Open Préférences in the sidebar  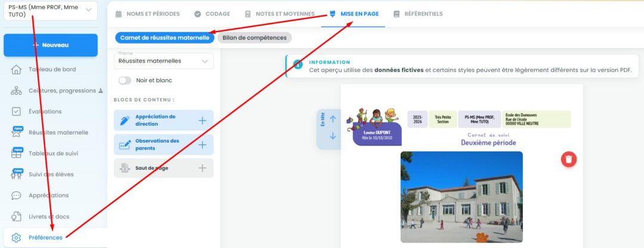coord(45,237)
